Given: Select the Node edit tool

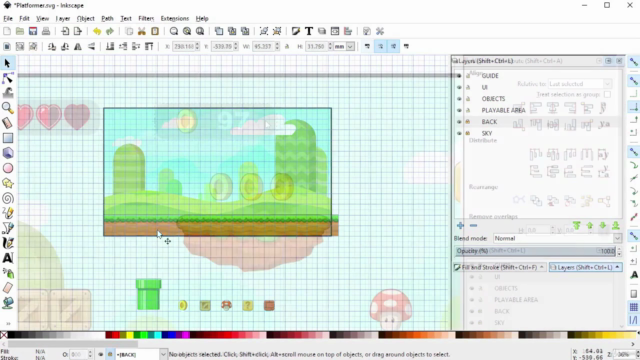Looking at the screenshot, I should click(x=7, y=78).
